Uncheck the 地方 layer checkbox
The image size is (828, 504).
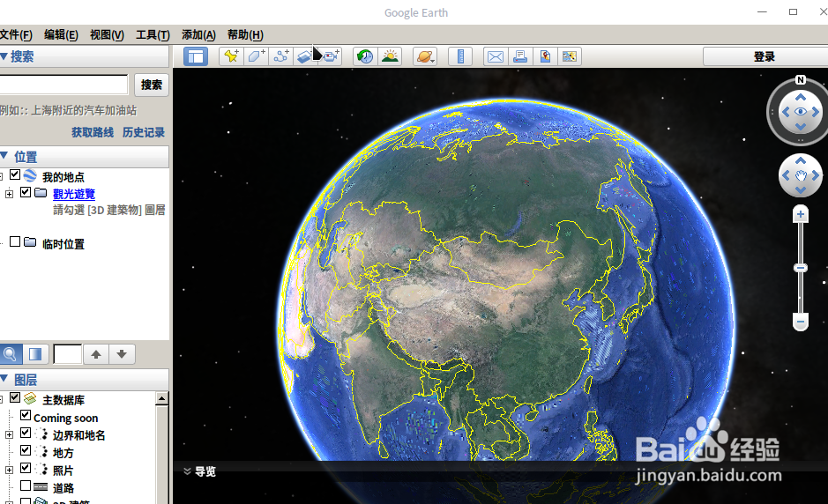tap(26, 451)
